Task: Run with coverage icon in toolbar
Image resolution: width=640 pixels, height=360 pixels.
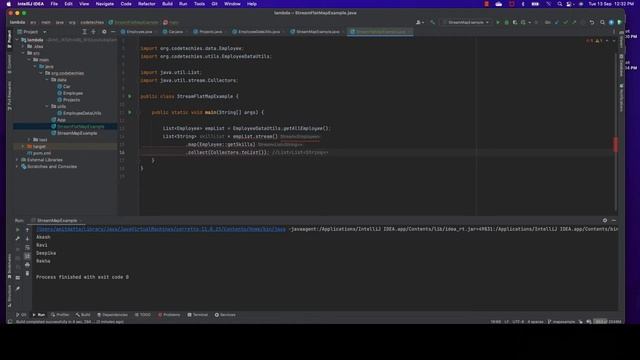Action: coord(515,22)
